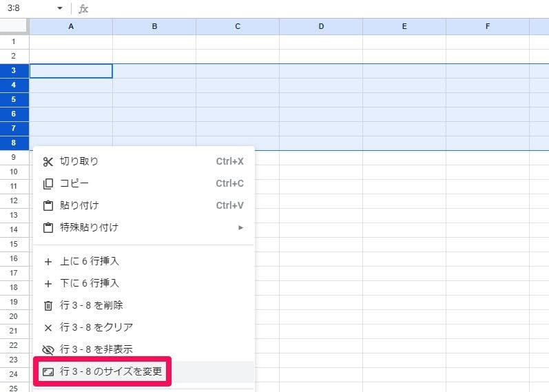Select 行 3 - 8 を削除 entry

pyautogui.click(x=143, y=305)
